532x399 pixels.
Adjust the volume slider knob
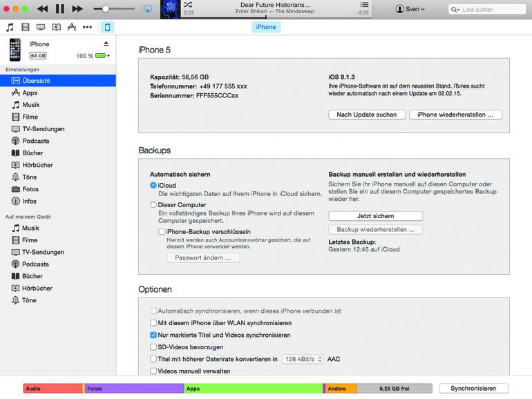pos(105,9)
